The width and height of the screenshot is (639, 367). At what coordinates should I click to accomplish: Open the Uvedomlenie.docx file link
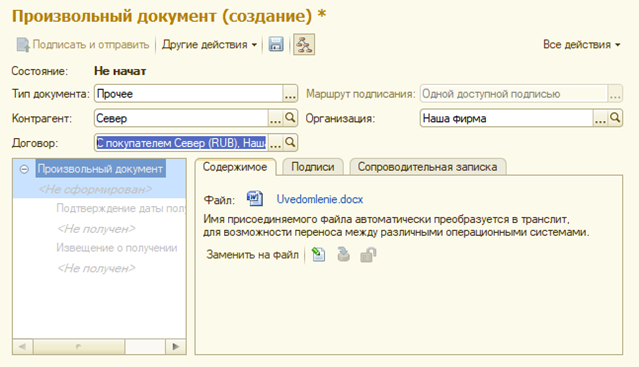320,199
